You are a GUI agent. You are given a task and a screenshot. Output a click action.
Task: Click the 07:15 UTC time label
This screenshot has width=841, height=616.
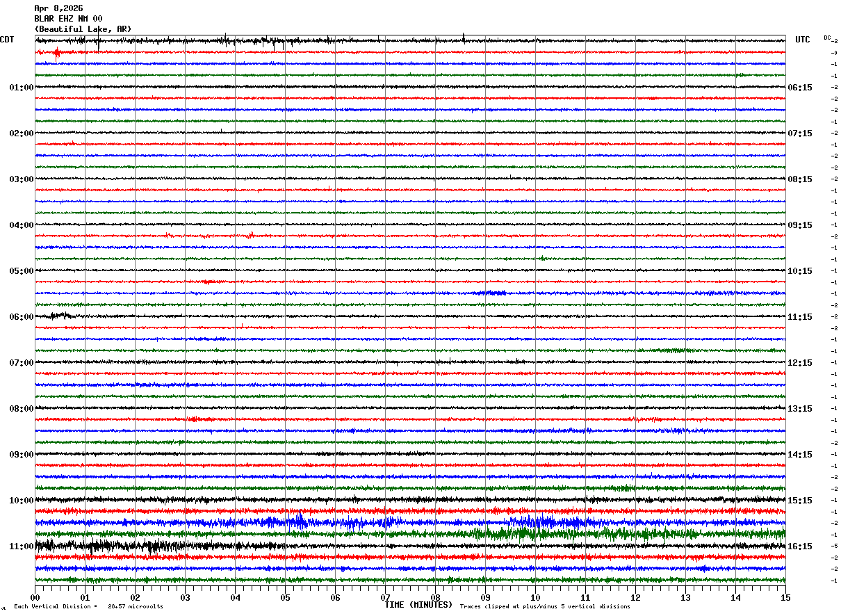coord(800,133)
